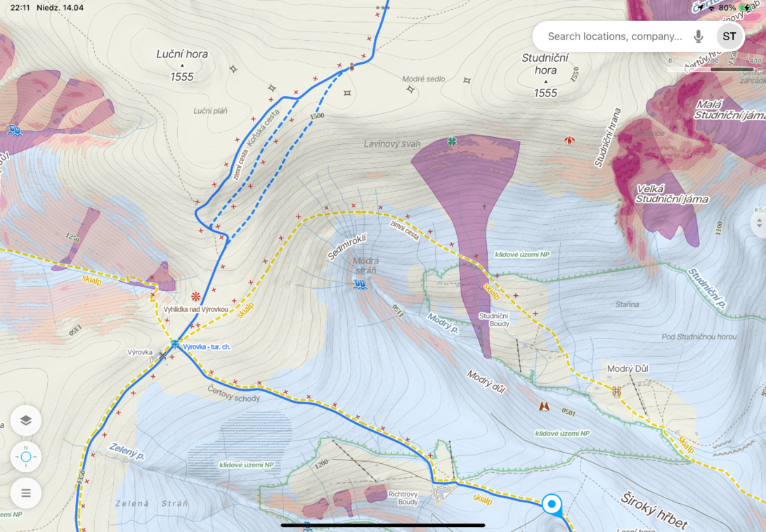Tap the red icon near Studniční hrana
This screenshot has height=532, width=766.
click(570, 141)
